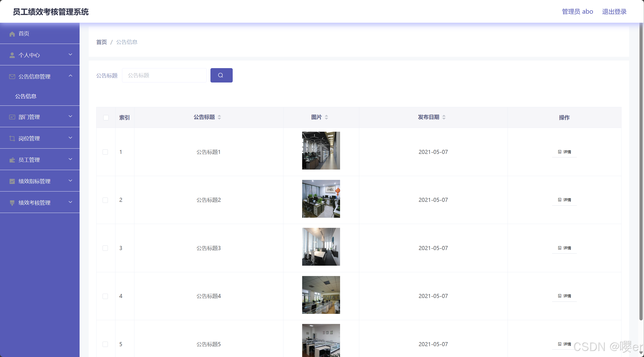The image size is (644, 357).
Task: Sort table by 发布日期 column arrows
Action: click(444, 117)
